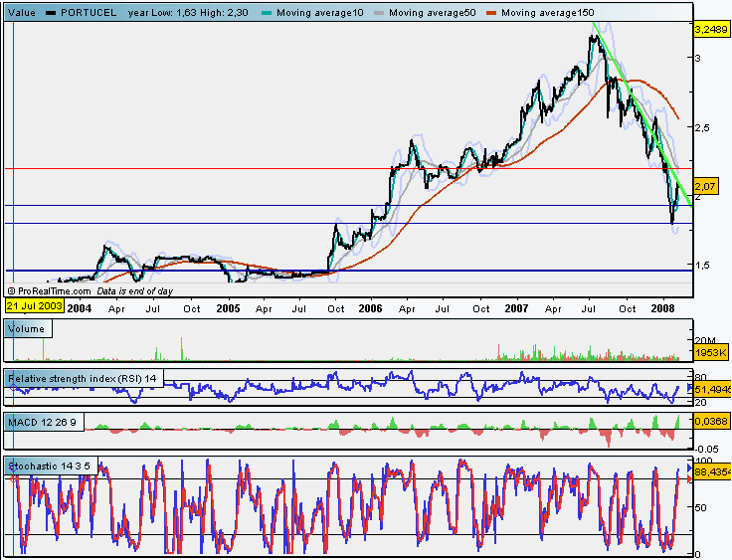
Task: Click the 21 Jul 2003 date marker
Action: (34, 306)
